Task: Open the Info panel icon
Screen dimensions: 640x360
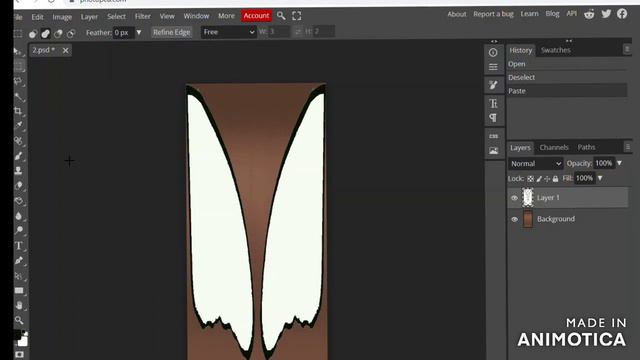Action: [493, 52]
